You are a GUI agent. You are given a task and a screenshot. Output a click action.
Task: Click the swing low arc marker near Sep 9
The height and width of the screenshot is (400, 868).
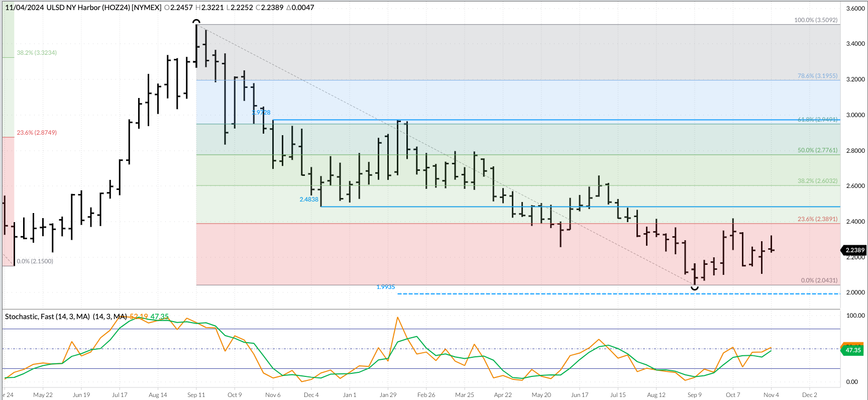pos(695,288)
